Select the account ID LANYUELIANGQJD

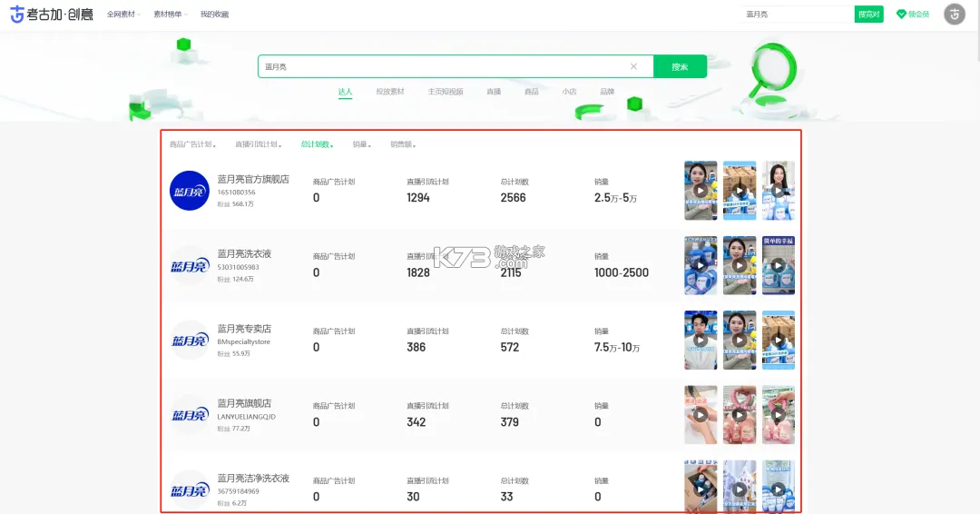point(246,417)
